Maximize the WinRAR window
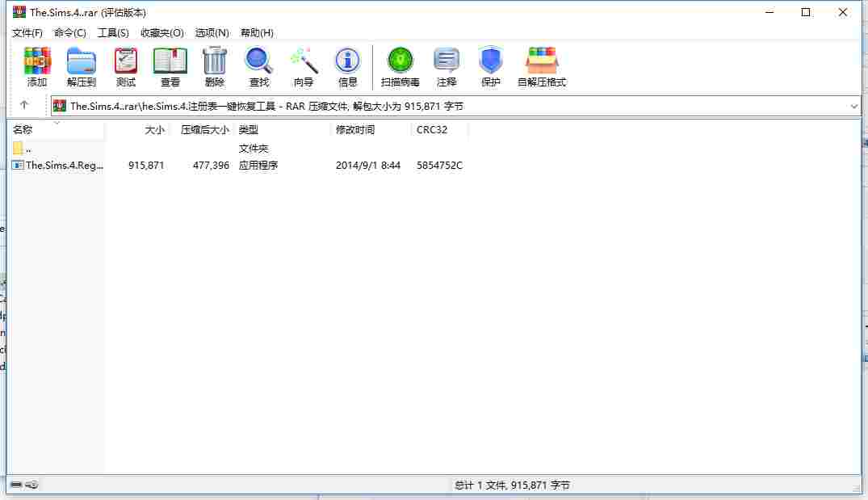 [x=806, y=12]
